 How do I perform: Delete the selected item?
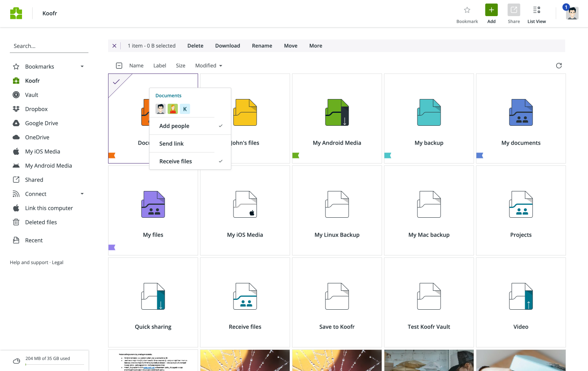195,46
